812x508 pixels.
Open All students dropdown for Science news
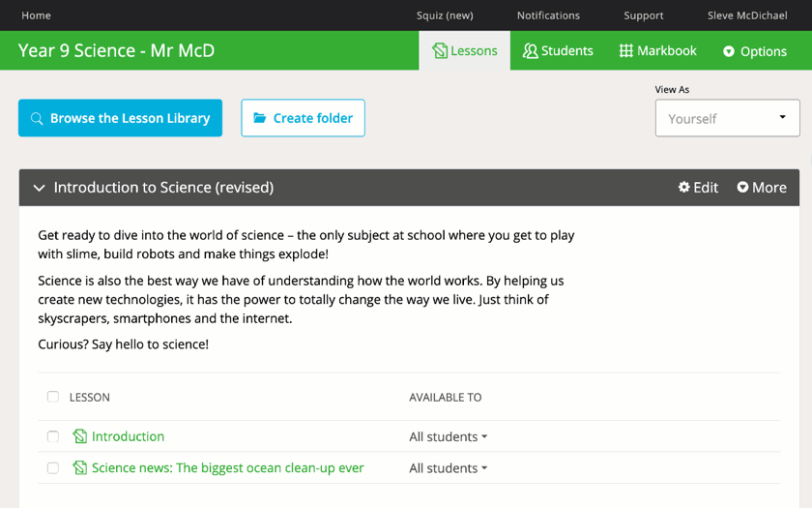449,468
